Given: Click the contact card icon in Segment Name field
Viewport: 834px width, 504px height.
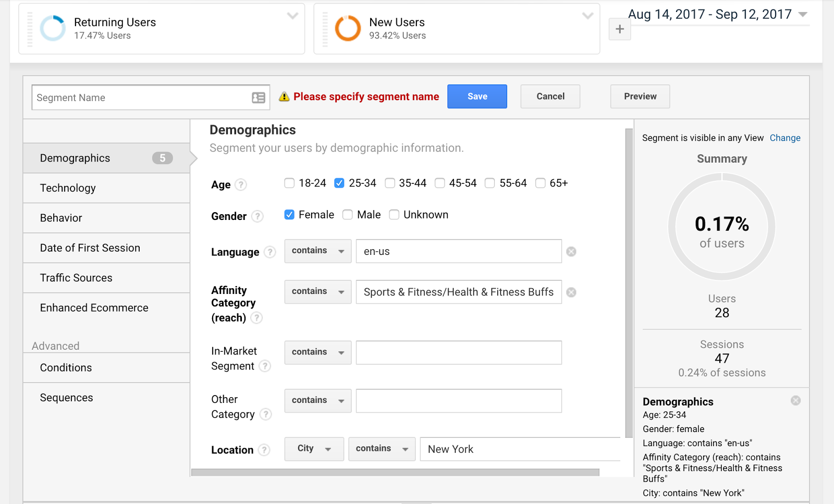Looking at the screenshot, I should [x=259, y=97].
